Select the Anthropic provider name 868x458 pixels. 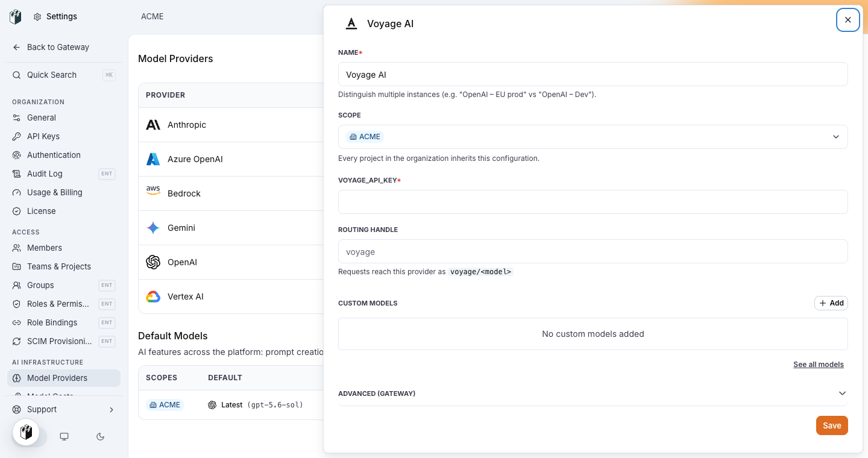(x=187, y=125)
